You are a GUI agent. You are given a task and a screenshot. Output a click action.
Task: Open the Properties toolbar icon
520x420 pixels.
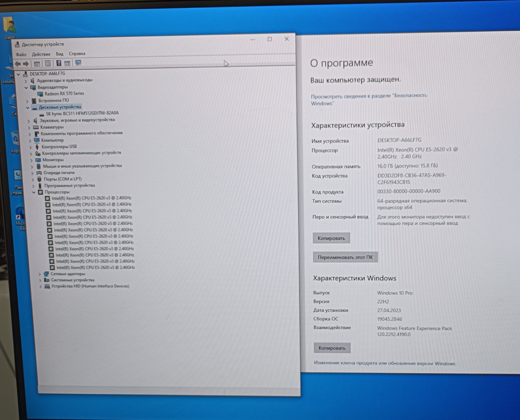coord(48,64)
